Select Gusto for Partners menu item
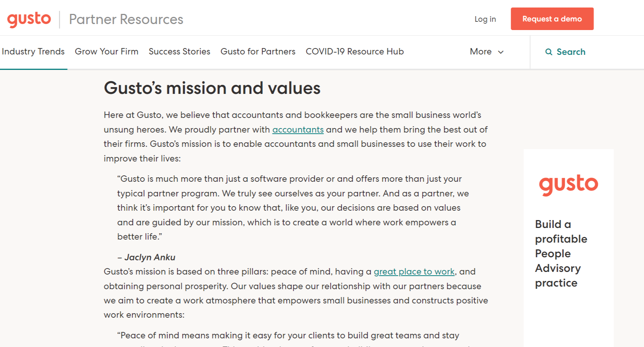644x347 pixels. coord(258,51)
